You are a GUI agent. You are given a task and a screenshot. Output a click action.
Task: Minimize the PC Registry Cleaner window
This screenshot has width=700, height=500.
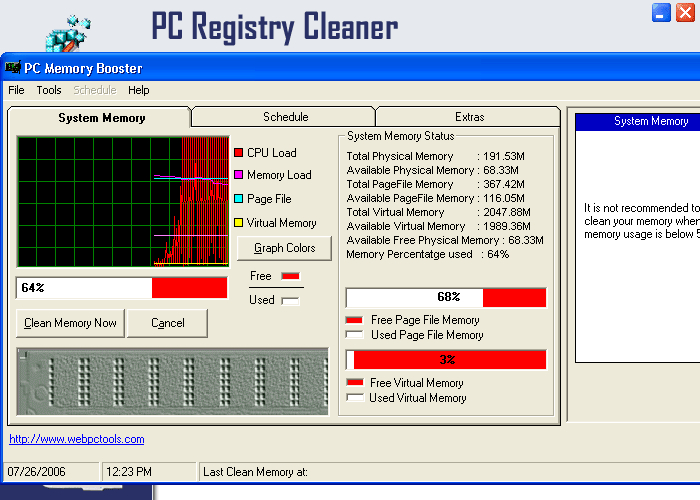coord(661,12)
